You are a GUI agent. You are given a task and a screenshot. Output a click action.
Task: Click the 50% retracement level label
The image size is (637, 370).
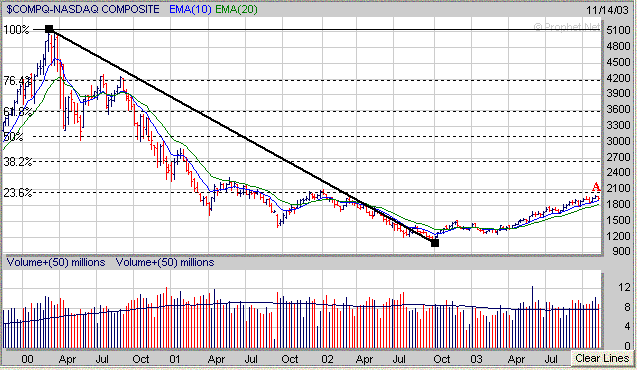coord(13,137)
